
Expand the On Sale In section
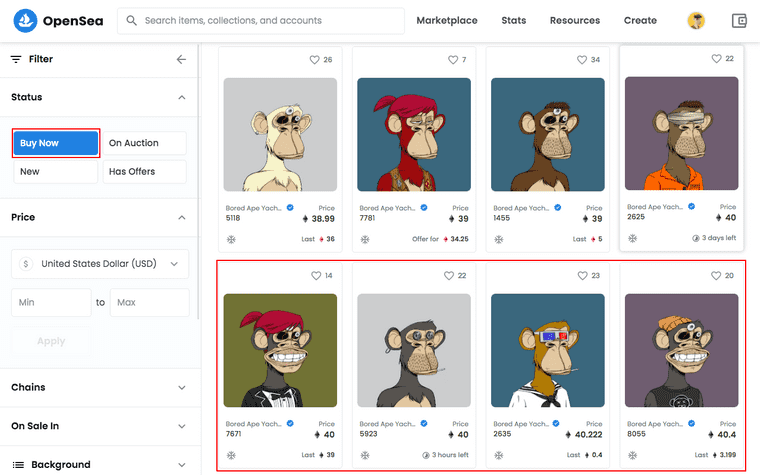99,426
